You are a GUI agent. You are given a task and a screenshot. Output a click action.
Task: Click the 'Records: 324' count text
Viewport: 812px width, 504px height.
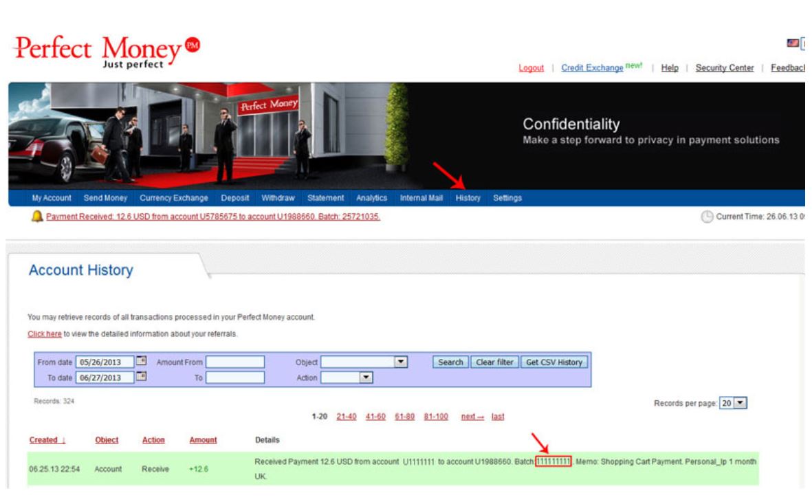[54, 401]
